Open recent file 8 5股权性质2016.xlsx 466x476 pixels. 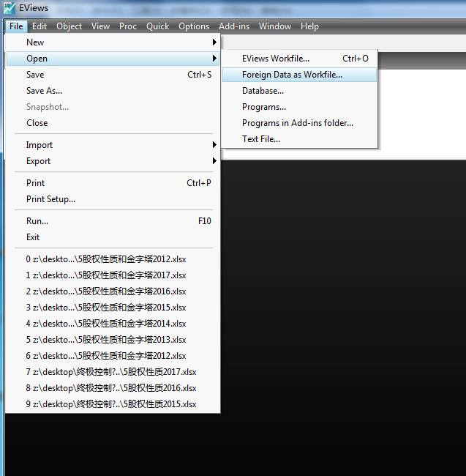point(113,388)
